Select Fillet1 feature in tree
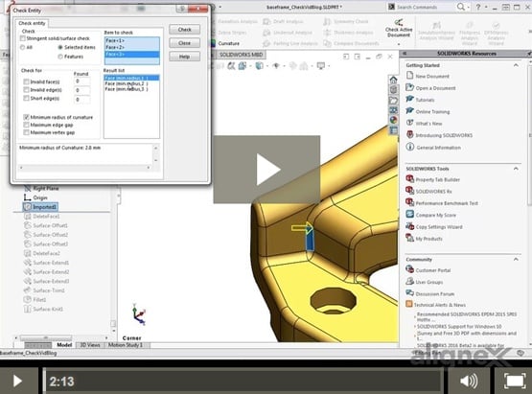 coord(35,300)
